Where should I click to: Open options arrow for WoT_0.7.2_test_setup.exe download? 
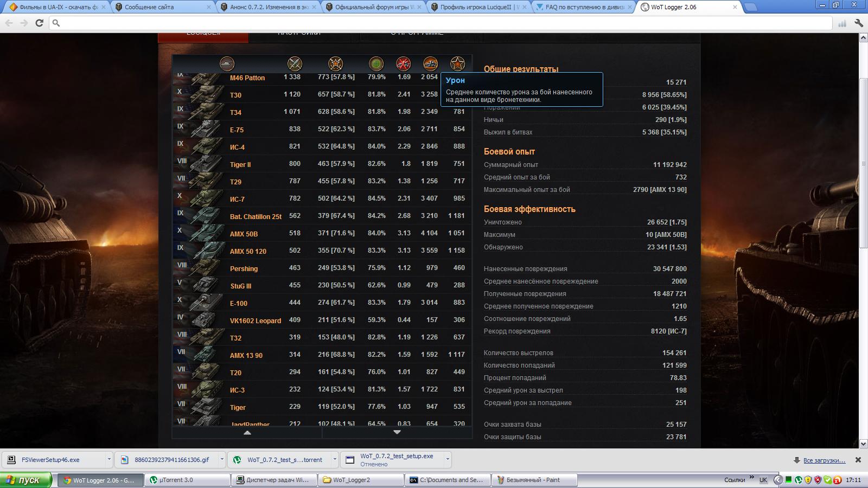(x=448, y=459)
